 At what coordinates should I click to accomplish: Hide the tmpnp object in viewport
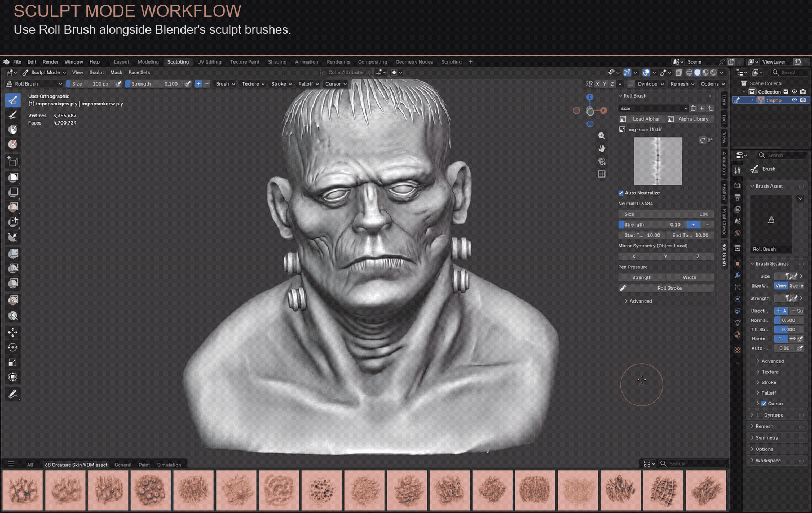coord(794,100)
